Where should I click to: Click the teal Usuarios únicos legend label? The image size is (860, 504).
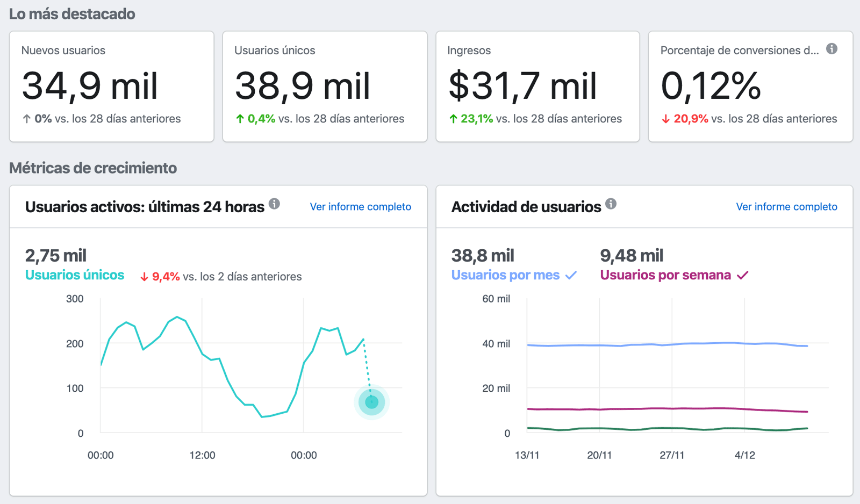(x=75, y=275)
